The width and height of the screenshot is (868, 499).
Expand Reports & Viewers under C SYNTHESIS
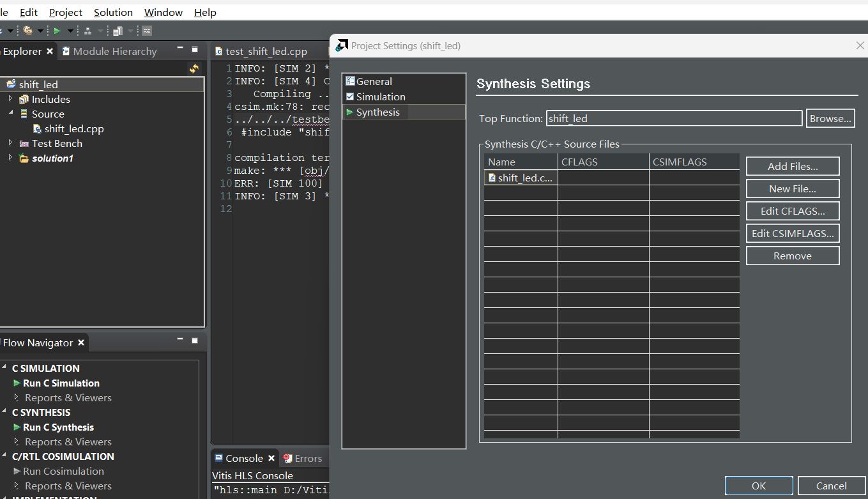[x=17, y=441]
